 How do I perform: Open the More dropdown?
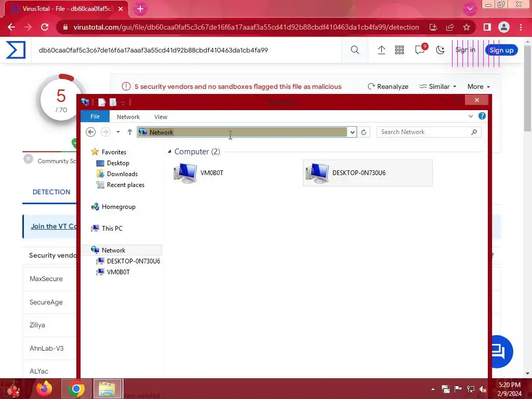[478, 87]
